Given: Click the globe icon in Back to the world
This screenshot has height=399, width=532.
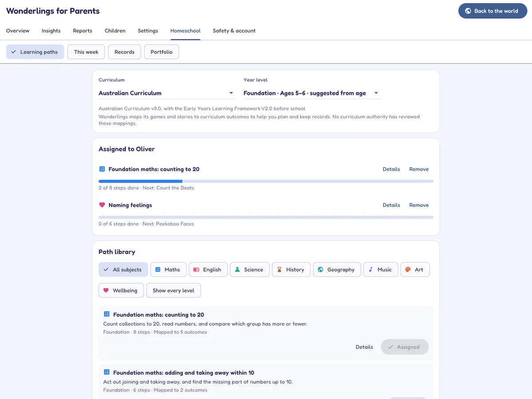Looking at the screenshot, I should (x=468, y=11).
